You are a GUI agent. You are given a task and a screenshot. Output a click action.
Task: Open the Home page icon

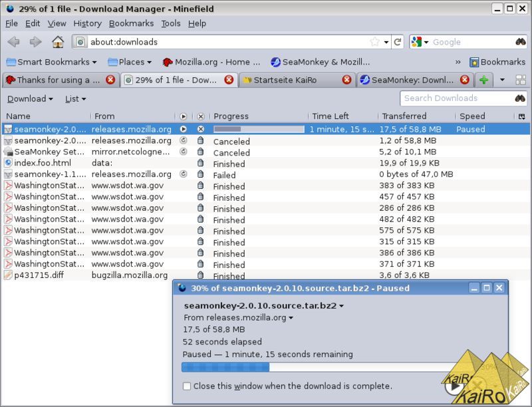click(58, 42)
